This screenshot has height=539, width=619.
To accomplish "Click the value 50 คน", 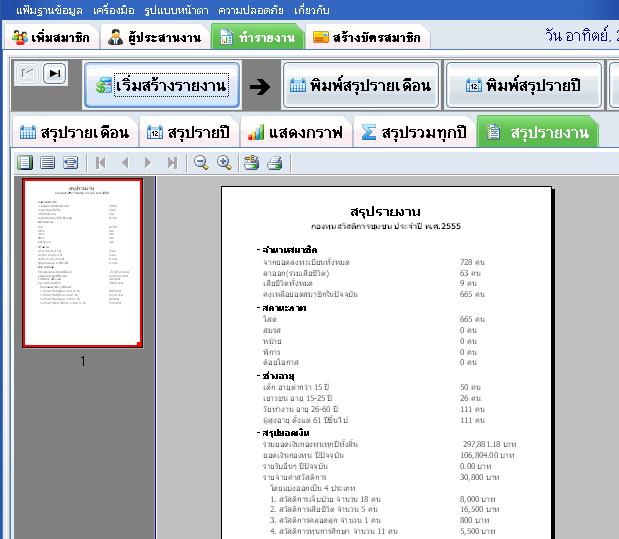I will coord(470,387).
